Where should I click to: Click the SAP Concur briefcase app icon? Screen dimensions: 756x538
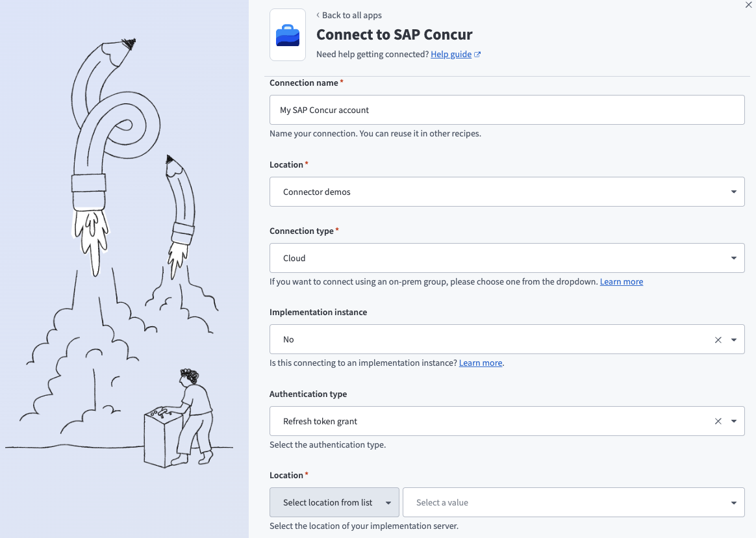tap(287, 34)
